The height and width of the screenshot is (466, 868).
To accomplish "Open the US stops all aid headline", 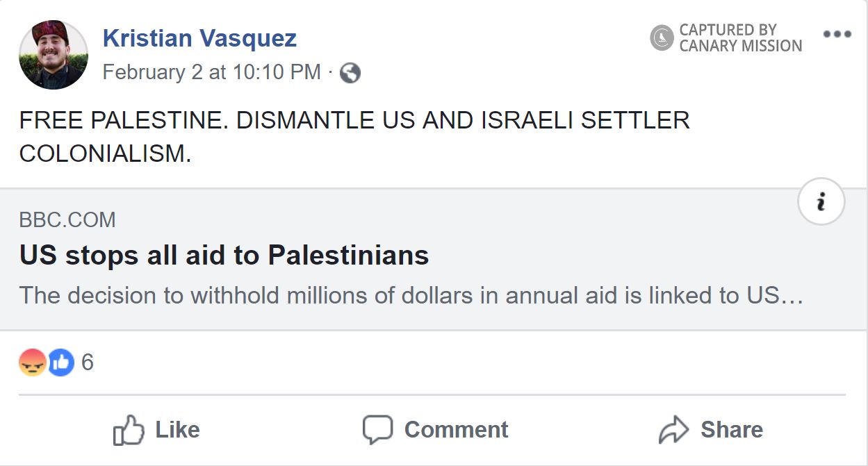I will tap(224, 256).
